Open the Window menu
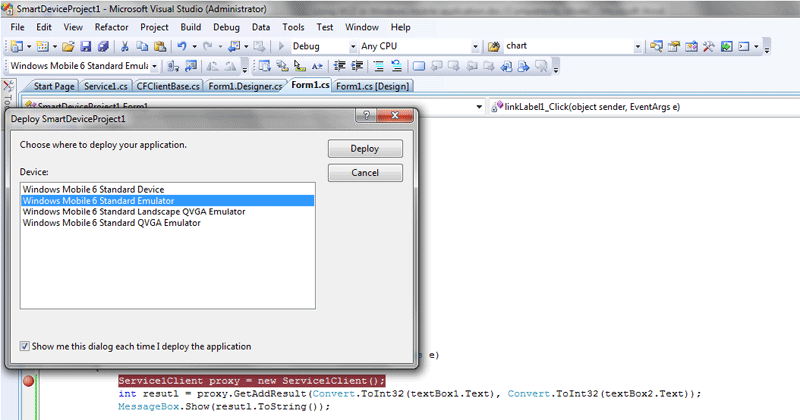Viewport: 800px width, 420px height. (x=362, y=27)
